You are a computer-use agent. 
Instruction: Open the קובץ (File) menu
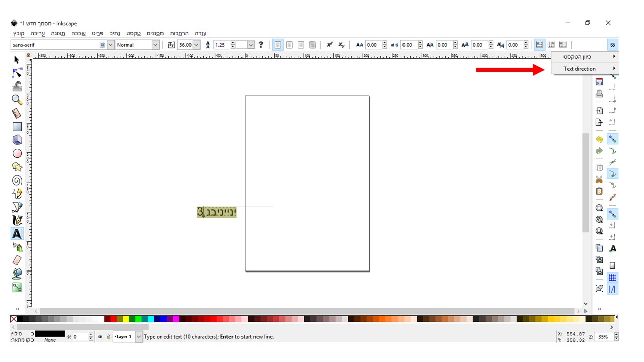pyautogui.click(x=19, y=33)
